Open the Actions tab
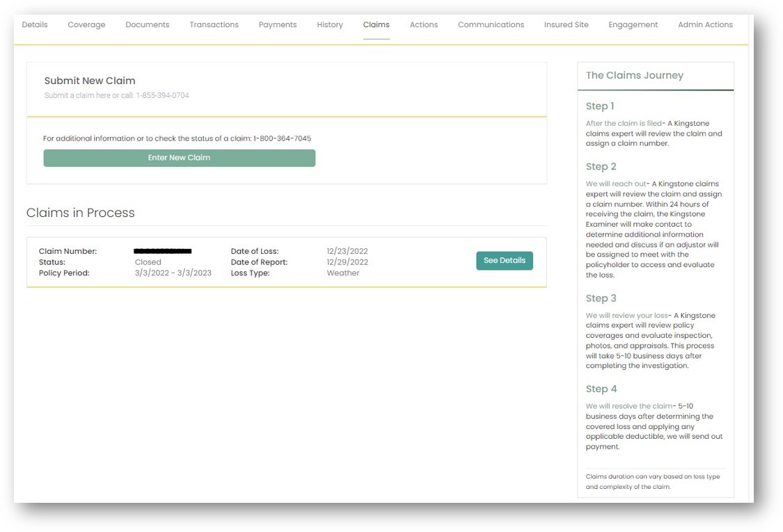 click(x=424, y=24)
